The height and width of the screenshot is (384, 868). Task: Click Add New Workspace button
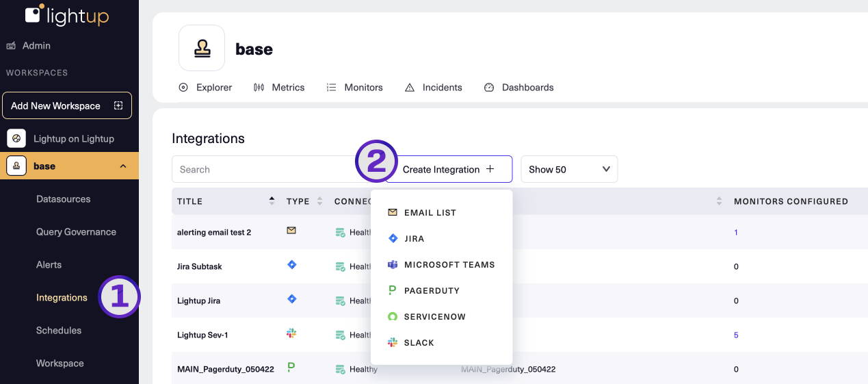click(x=67, y=105)
